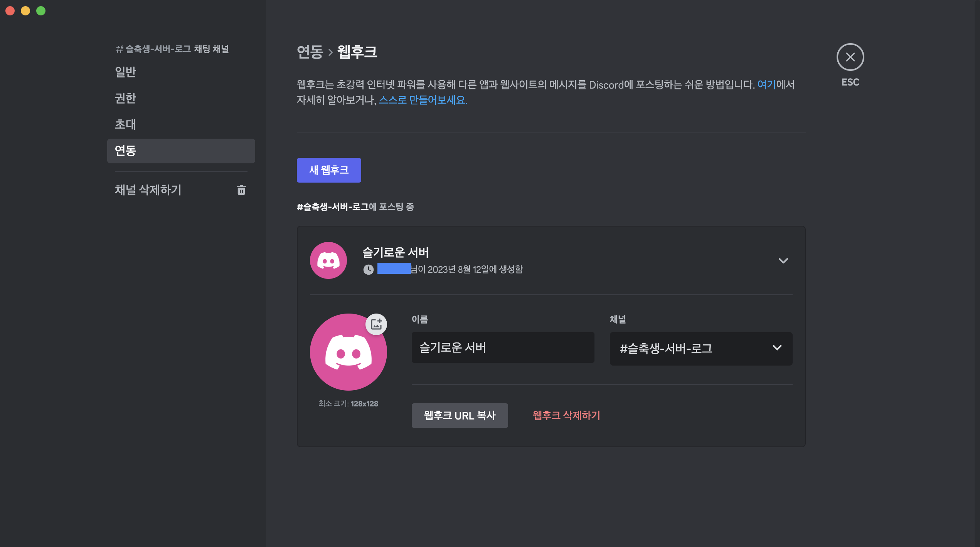The height and width of the screenshot is (547, 980).
Task: Click large pink Discord webhook avatar
Action: (x=347, y=352)
